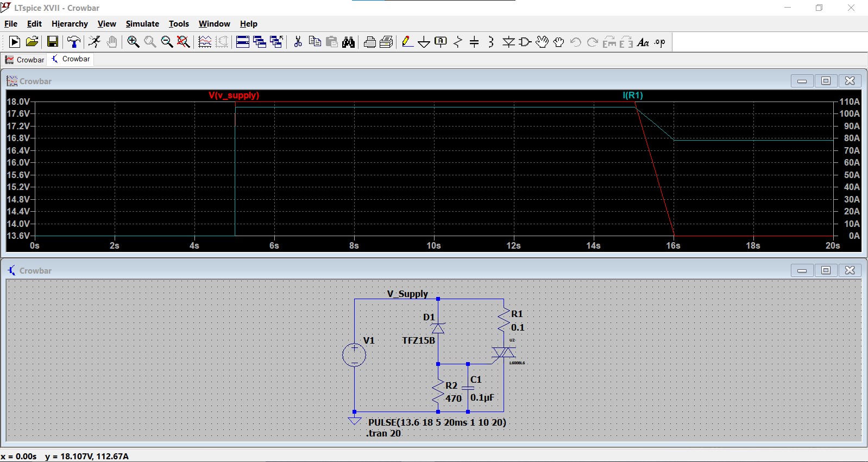Screen dimensions: 868x462
Task: Open the View menu
Action: click(x=106, y=24)
